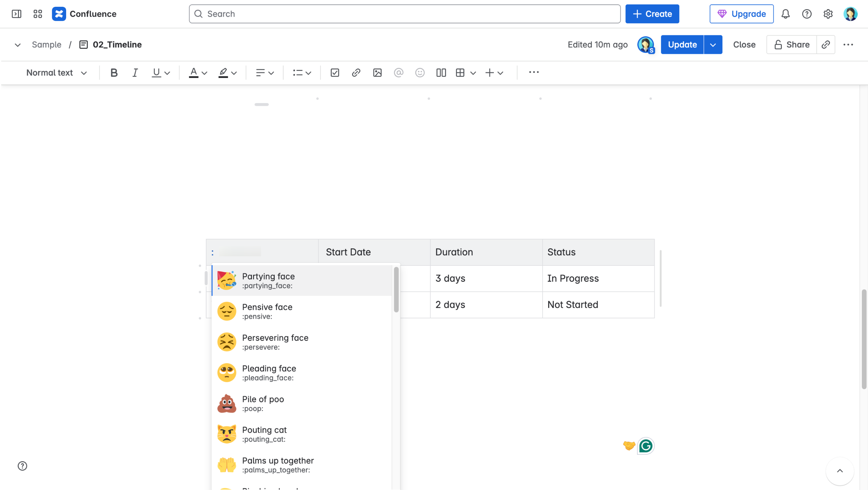
Task: Click the Sample breadcrumb link
Action: pos(46,44)
